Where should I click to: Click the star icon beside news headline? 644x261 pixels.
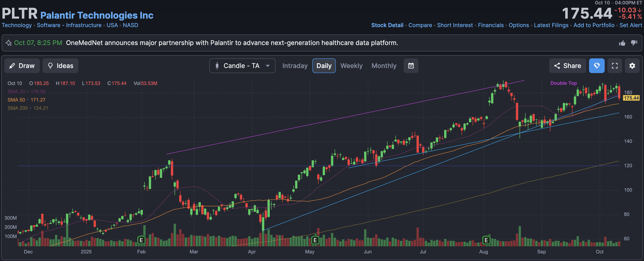[x=9, y=43]
